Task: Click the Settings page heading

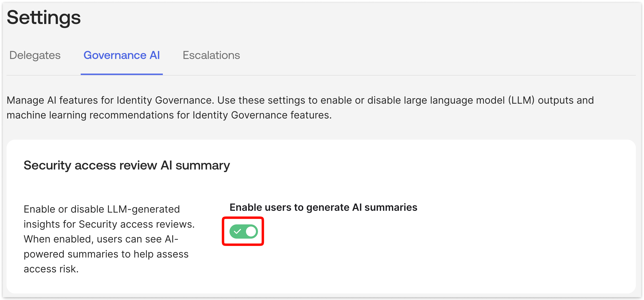Action: coord(44,17)
